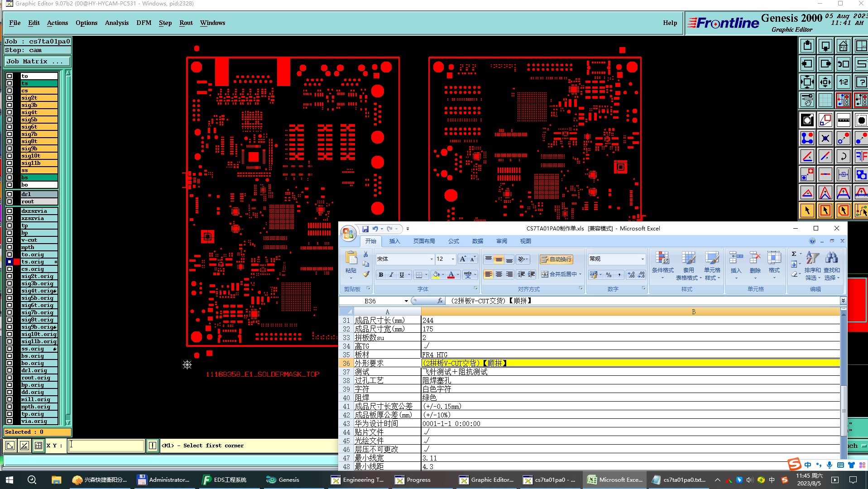Screen dimensions: 868x489
Task: Click the 1:2 zoom scale icon
Action: click(843, 82)
